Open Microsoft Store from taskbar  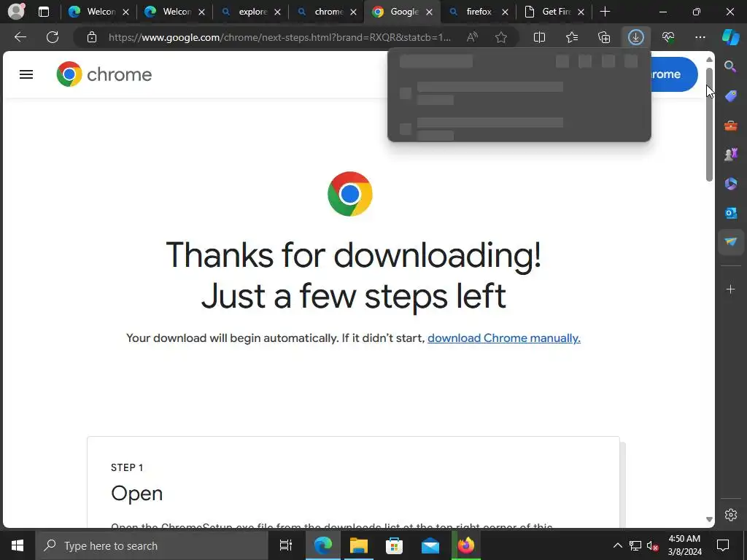coord(395,545)
